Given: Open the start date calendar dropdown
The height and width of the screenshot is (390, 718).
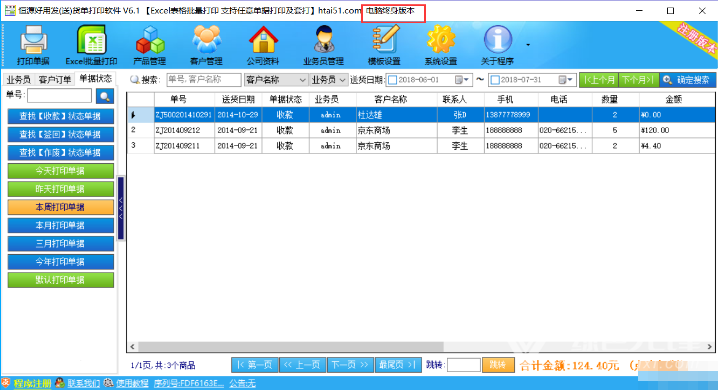Looking at the screenshot, I should point(462,80).
